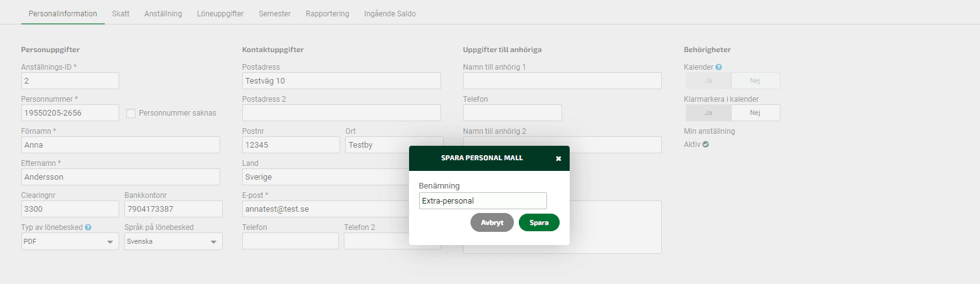The image size is (980, 284).
Task: Open the Semester tab
Action: tap(275, 13)
